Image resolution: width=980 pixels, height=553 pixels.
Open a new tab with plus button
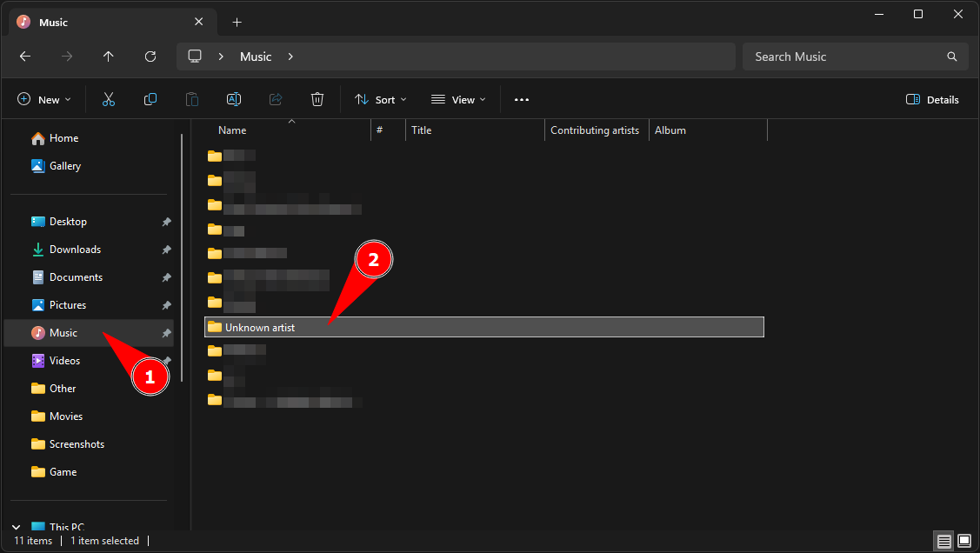237,22
